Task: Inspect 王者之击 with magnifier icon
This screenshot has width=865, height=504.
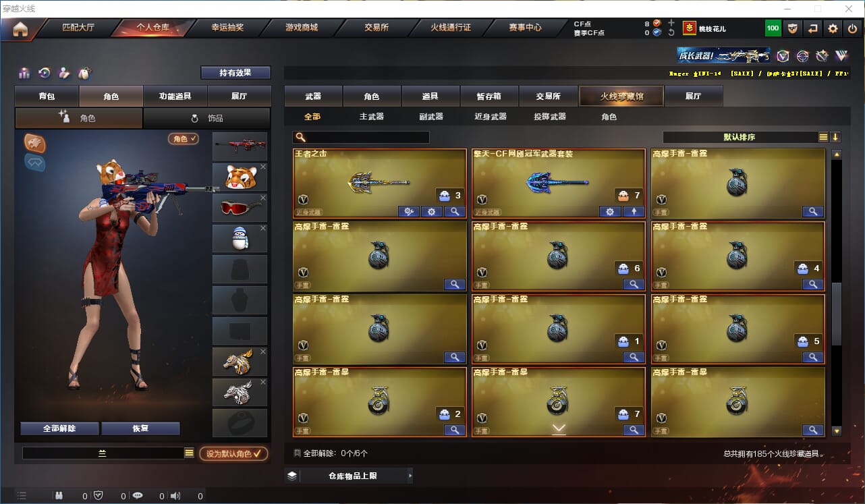Action: pos(455,211)
